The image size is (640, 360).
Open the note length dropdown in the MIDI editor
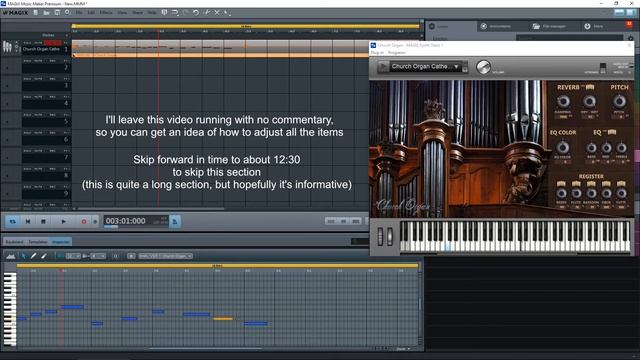pyautogui.click(x=98, y=256)
